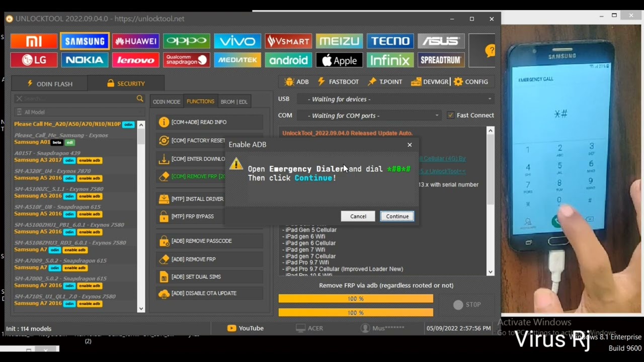Select the Android brand logo
Image resolution: width=644 pixels, height=362 pixels.
[x=288, y=60]
